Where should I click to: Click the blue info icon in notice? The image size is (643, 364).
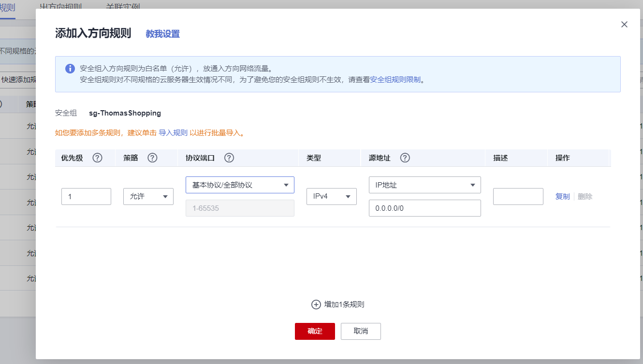[x=70, y=69]
